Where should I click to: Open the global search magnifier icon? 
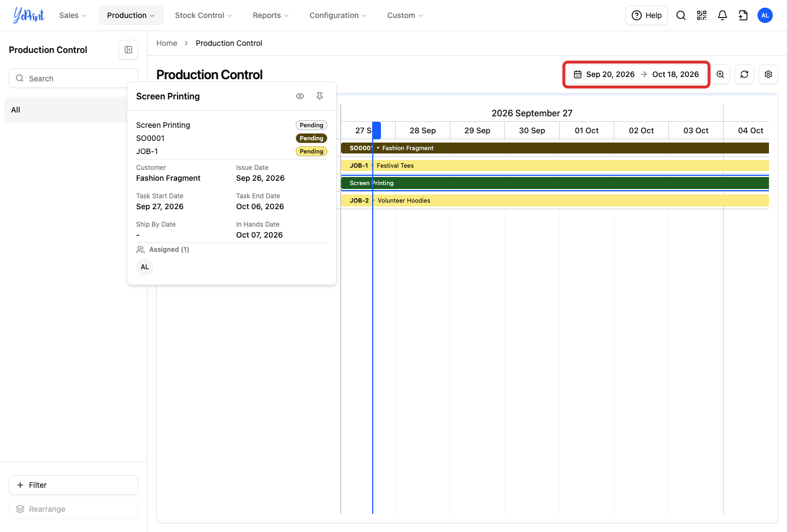[x=681, y=15]
